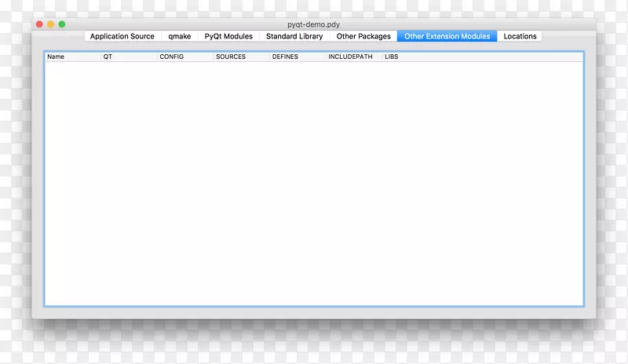Open the qmake tab
The image size is (628, 364).
[179, 36]
